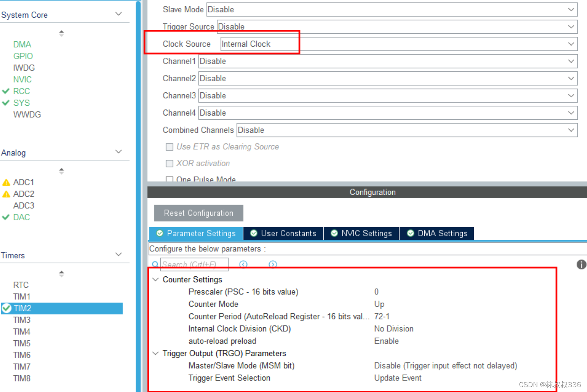Screen dimensions: 587x392
Task: Open NVIC under System Core
Action: pos(23,80)
